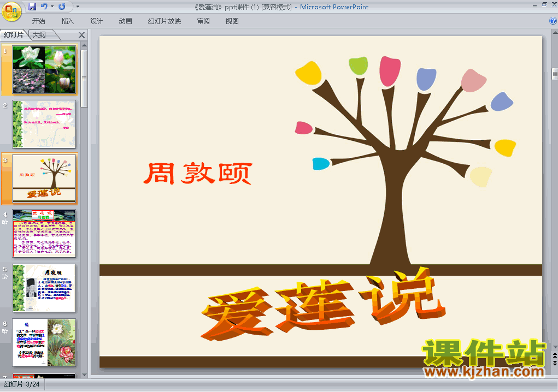Viewport: 558px width, 392px height.
Task: Select slide 1 thumbnail with lotus photos
Action: [x=44, y=70]
